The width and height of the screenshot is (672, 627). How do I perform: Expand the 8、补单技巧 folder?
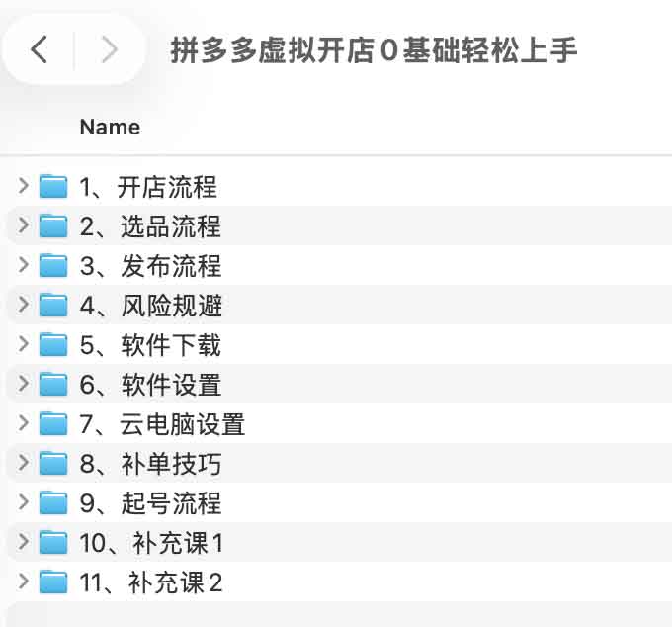click(x=24, y=463)
